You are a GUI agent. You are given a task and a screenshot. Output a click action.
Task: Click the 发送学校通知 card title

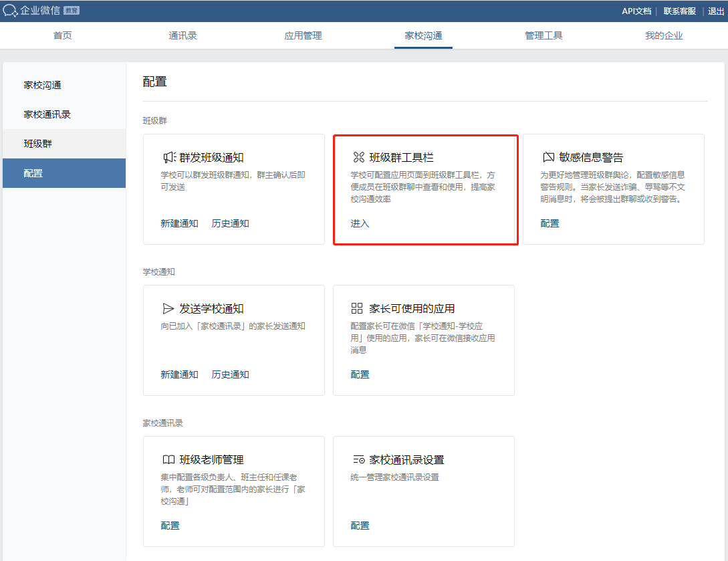click(x=212, y=308)
